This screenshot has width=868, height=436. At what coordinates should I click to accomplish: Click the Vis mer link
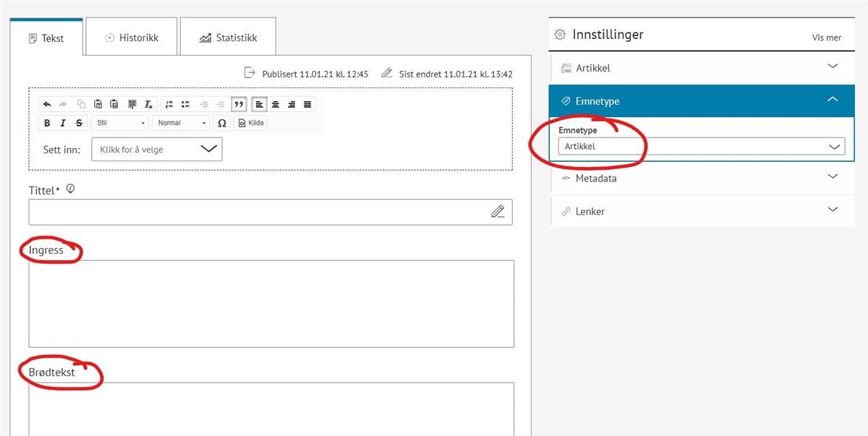(x=826, y=38)
